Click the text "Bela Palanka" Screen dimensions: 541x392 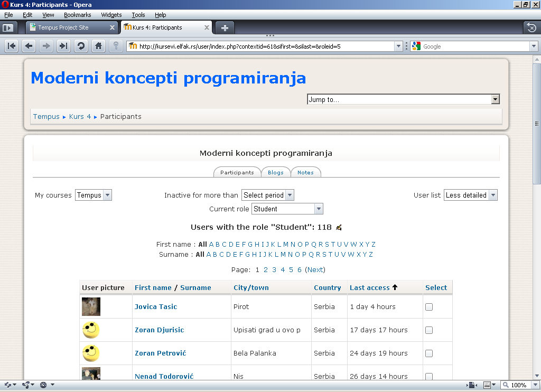point(255,353)
